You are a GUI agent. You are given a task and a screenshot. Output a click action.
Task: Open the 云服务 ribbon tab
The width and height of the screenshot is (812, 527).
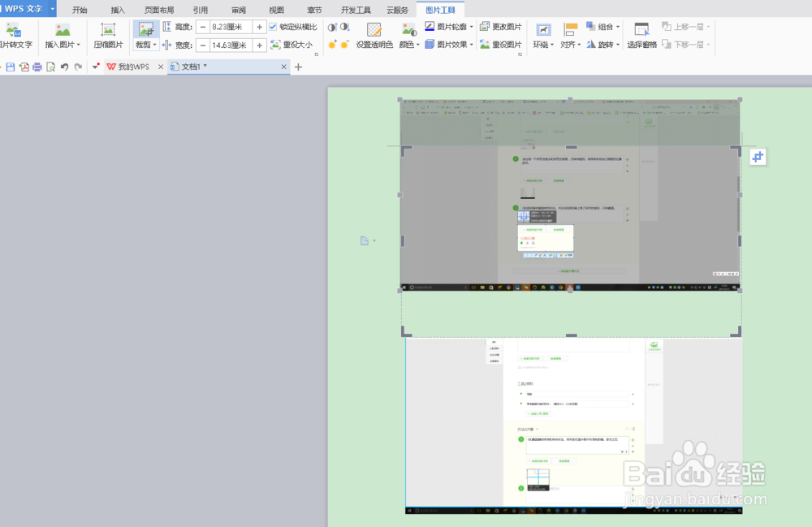point(397,10)
